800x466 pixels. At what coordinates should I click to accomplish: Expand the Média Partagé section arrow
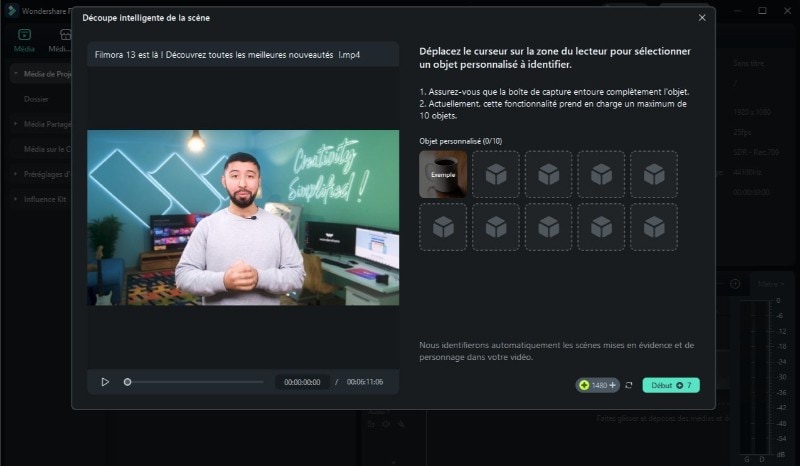pyautogui.click(x=15, y=124)
